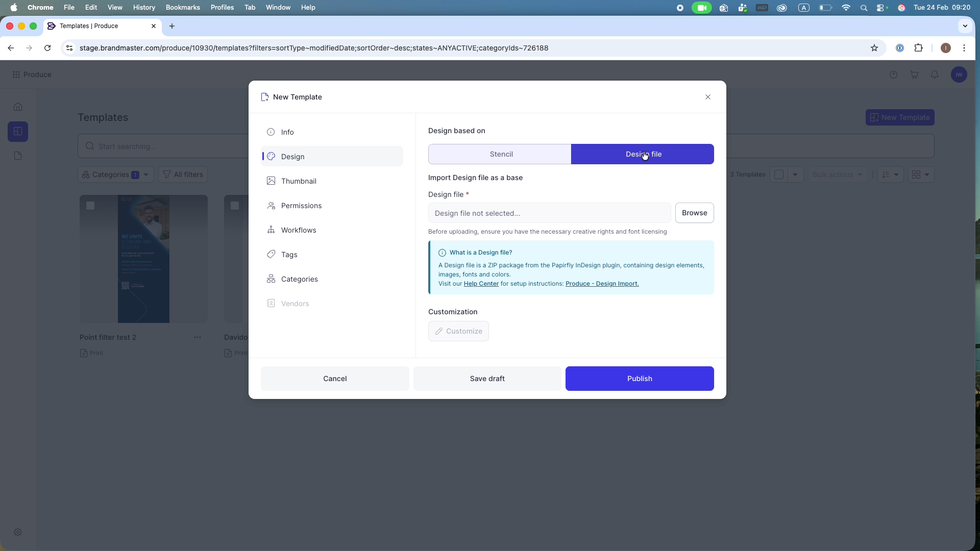Open Produce - Design Import link
980x551 pixels.
[x=602, y=284]
